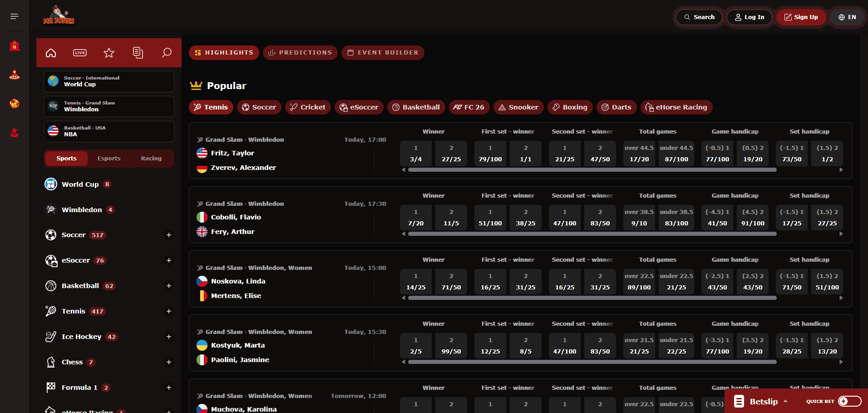The width and height of the screenshot is (868, 413).
Task: Select the Soccer popular filter chip
Action: pyautogui.click(x=259, y=107)
